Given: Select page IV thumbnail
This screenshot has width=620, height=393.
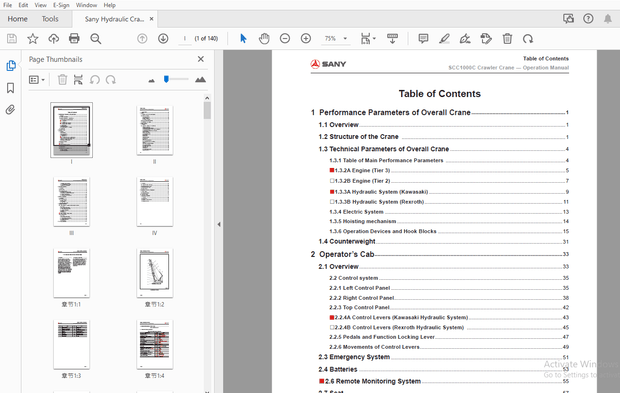Looking at the screenshot, I should point(155,202).
